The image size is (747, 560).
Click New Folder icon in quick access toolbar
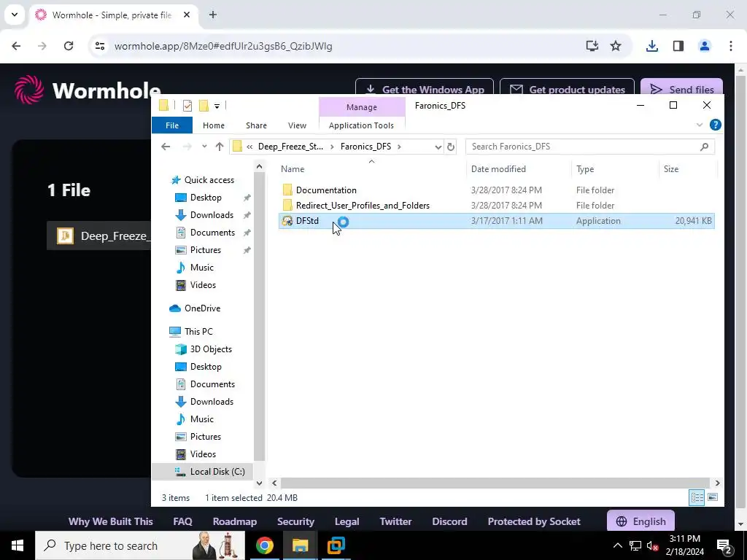pos(204,105)
